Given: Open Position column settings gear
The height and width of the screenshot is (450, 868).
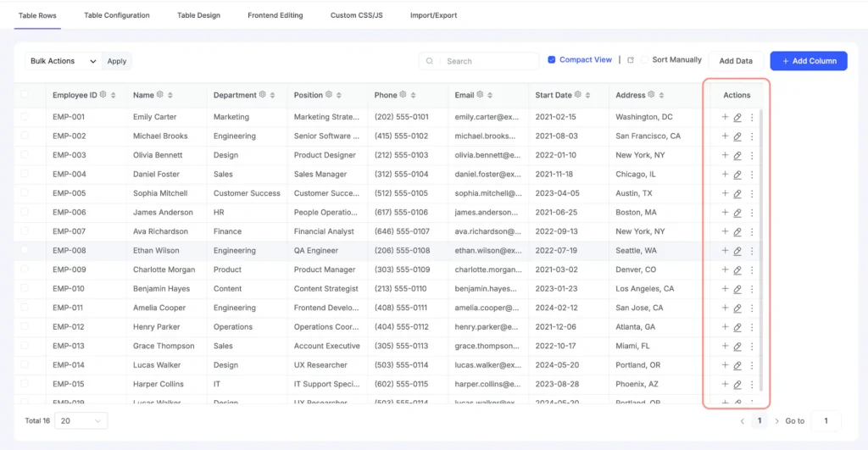Looking at the screenshot, I should coord(329,95).
